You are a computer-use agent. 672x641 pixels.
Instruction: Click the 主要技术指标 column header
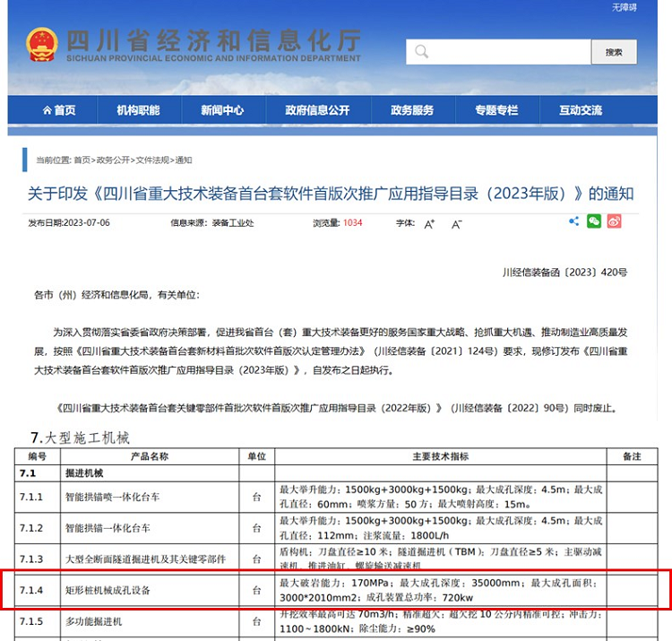(441, 456)
